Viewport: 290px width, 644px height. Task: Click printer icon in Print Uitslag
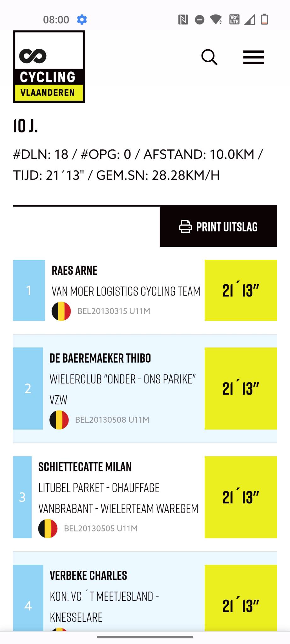coord(185,226)
